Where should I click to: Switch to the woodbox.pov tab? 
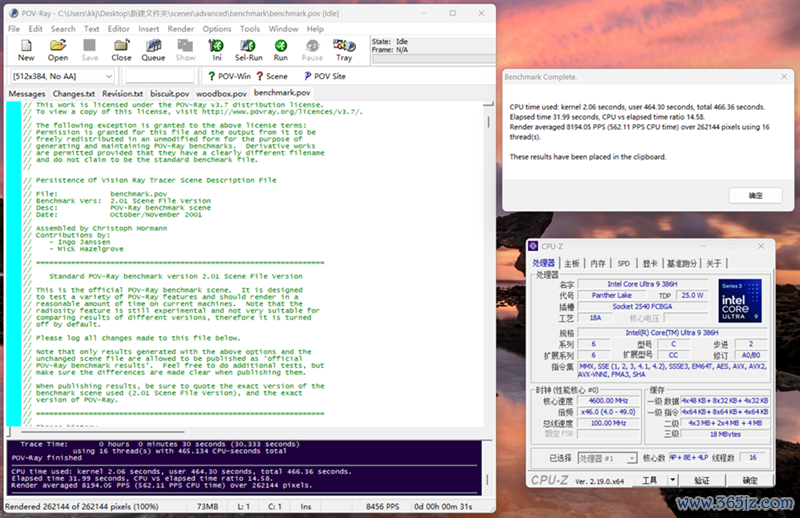click(x=221, y=94)
